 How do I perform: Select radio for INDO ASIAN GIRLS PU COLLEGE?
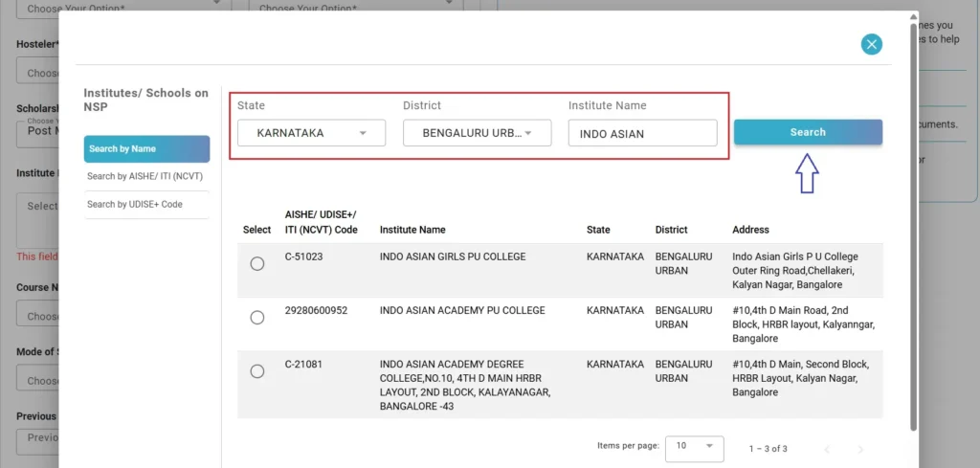coord(256,264)
